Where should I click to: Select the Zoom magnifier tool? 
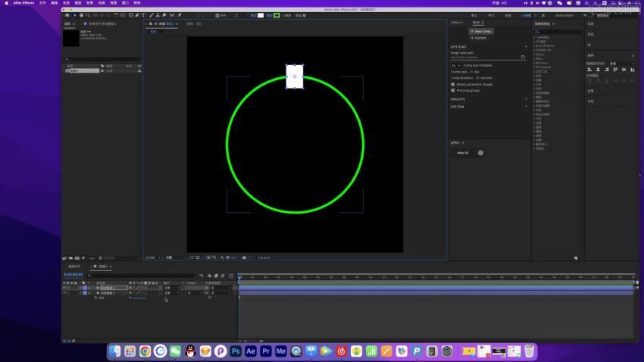click(88, 15)
